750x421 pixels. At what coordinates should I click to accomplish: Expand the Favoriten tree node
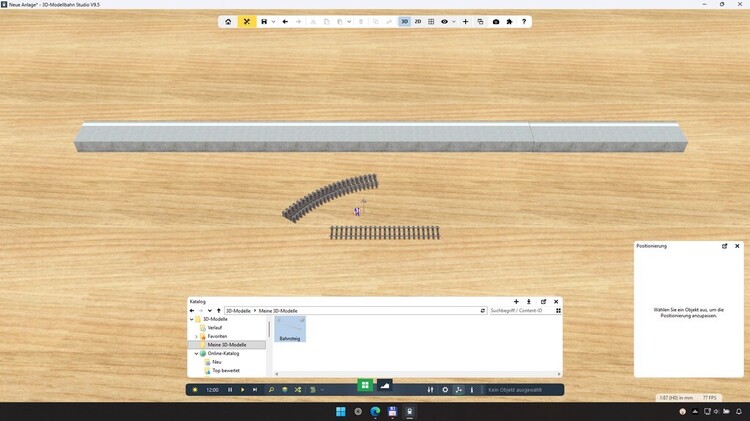pyautogui.click(x=196, y=336)
